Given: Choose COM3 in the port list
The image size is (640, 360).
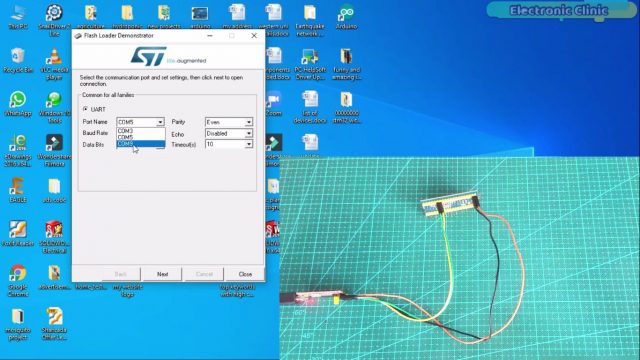Looking at the screenshot, I should click(x=140, y=131).
